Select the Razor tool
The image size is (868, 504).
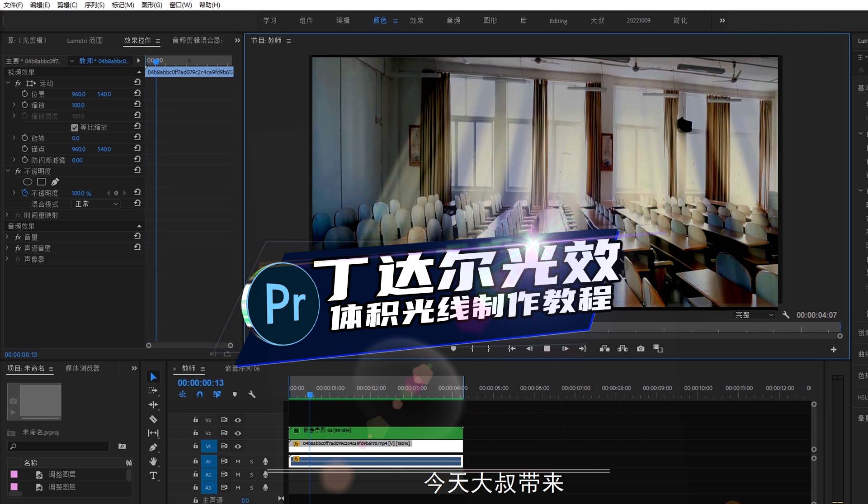click(153, 419)
